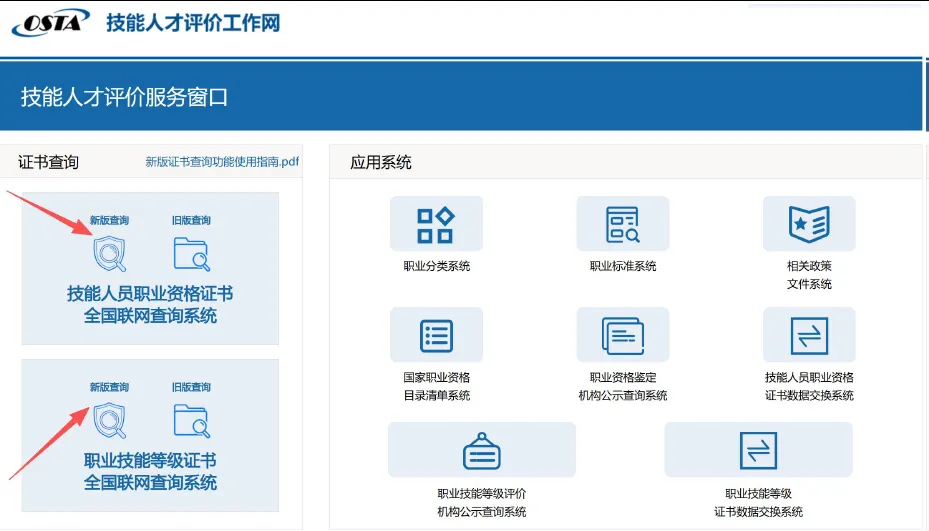Image resolution: width=929 pixels, height=531 pixels.
Task: Click 技能人才评价服务窗口 banner title
Action: point(124,97)
